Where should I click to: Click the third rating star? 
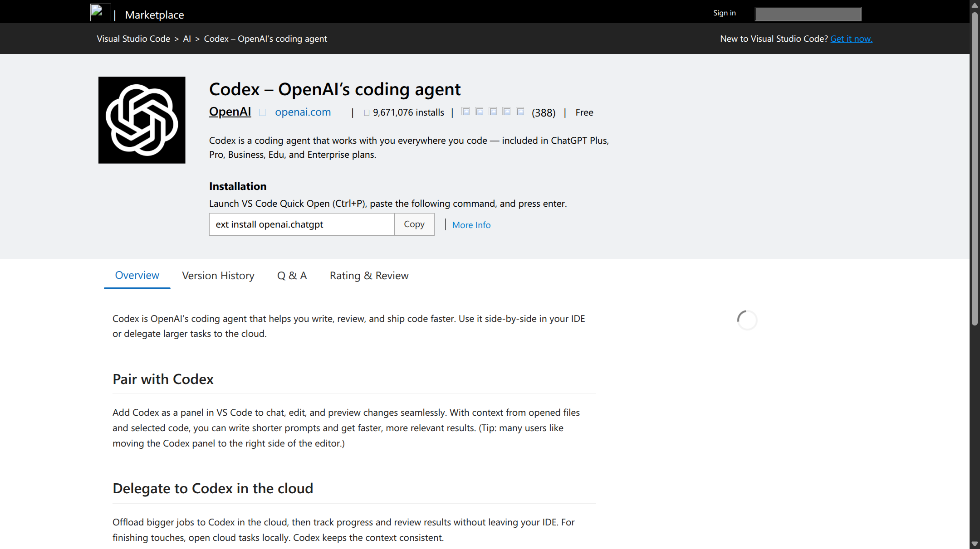493,112
